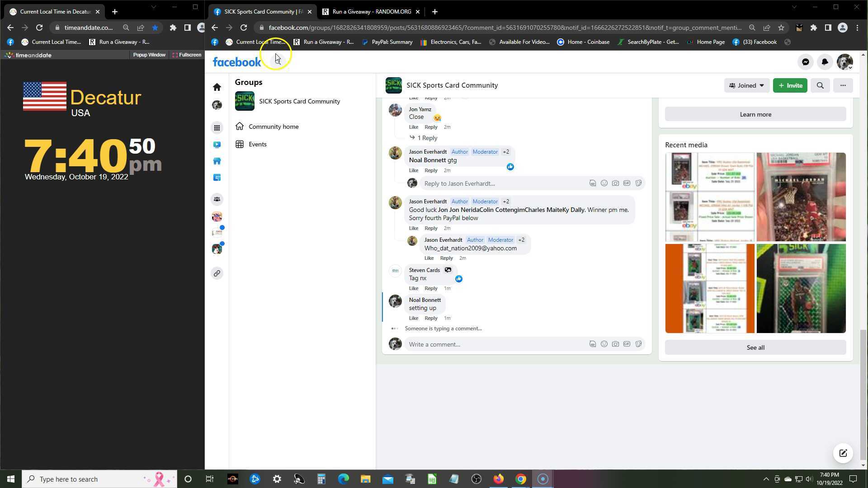Screen dimensions: 868x488
Task: Open Community home in Groups menu
Action: tap(273, 127)
